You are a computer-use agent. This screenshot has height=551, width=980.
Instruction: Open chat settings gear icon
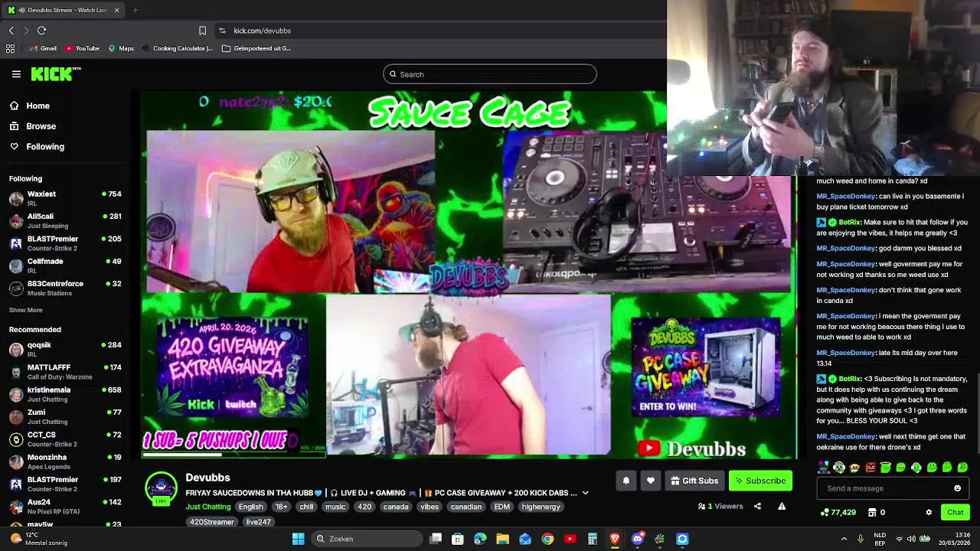pyautogui.click(x=929, y=512)
